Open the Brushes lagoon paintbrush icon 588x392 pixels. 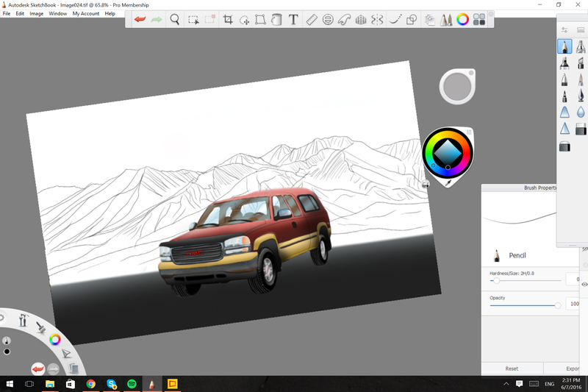(x=41, y=327)
